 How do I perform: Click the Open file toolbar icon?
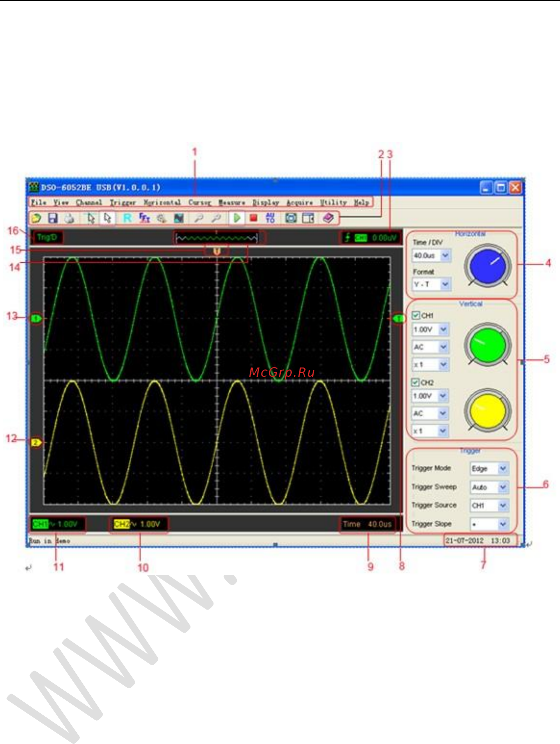point(36,218)
